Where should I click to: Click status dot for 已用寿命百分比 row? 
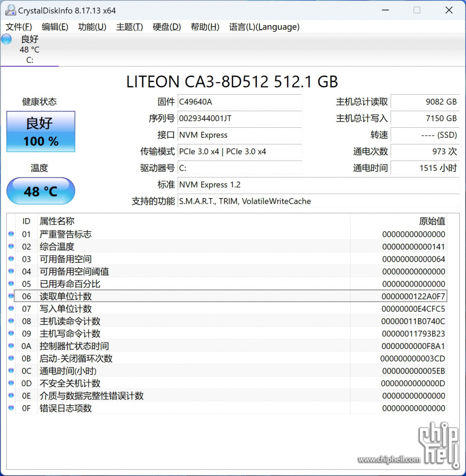[x=11, y=284]
